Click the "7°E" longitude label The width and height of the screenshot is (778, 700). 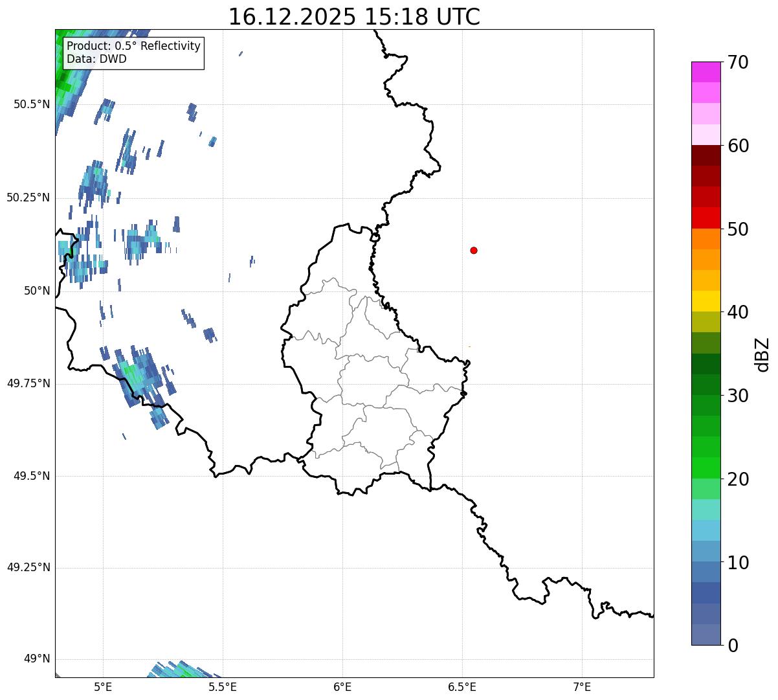click(x=582, y=686)
